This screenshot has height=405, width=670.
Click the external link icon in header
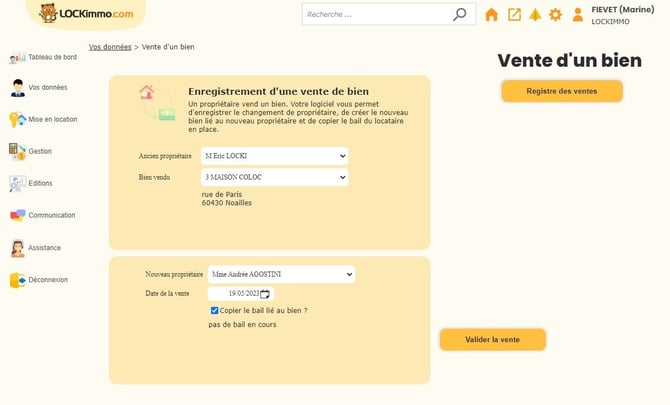coord(514,15)
